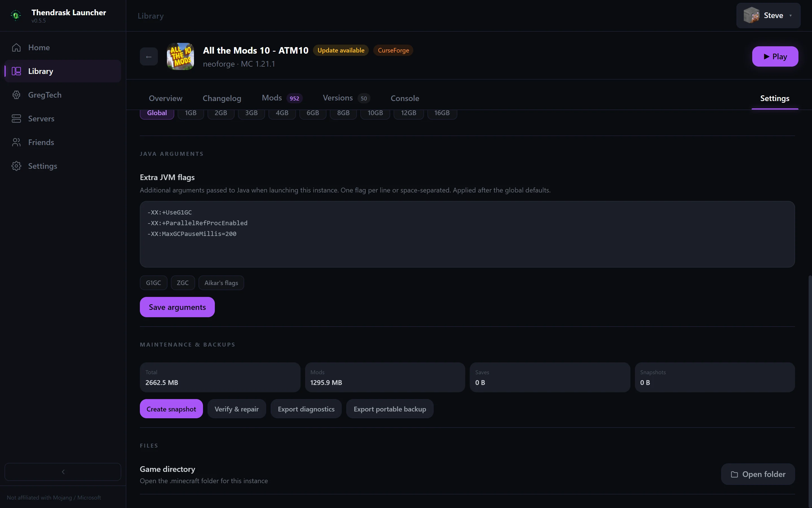Click 'Not affiliated with Mojang / Microsoft' footer
This screenshot has width=812, height=508.
coord(54,498)
